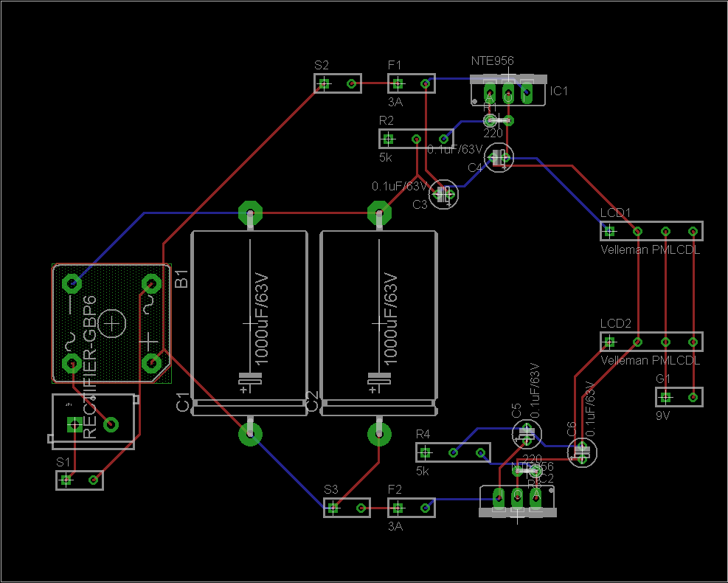Select left pad of fuse F1
The height and width of the screenshot is (583, 728).
(x=398, y=84)
